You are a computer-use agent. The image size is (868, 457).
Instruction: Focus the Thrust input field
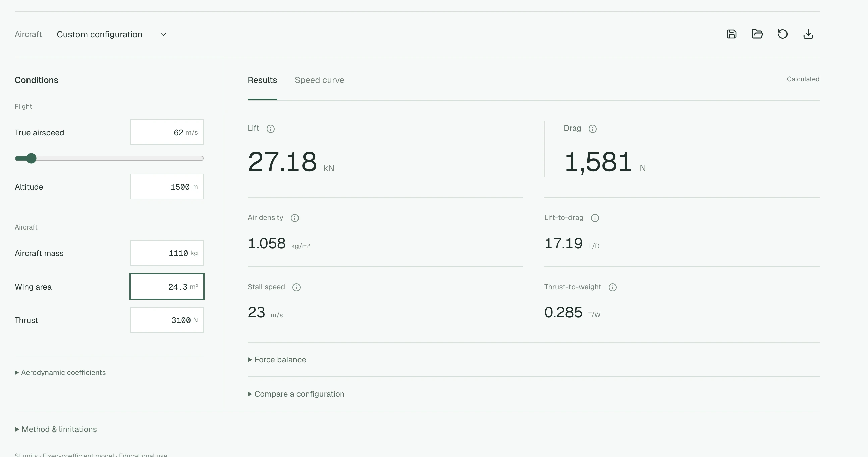tap(167, 320)
